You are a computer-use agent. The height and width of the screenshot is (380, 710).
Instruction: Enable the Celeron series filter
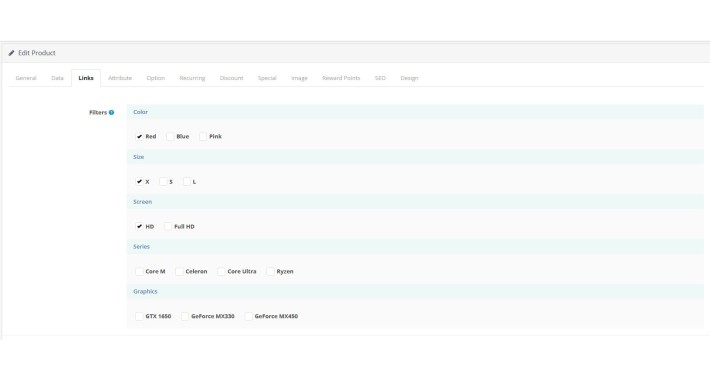[x=179, y=271]
